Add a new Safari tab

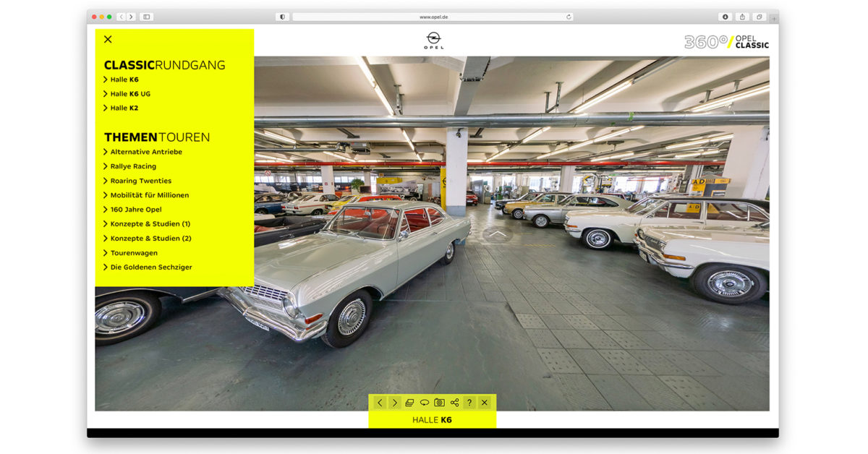[x=774, y=17]
